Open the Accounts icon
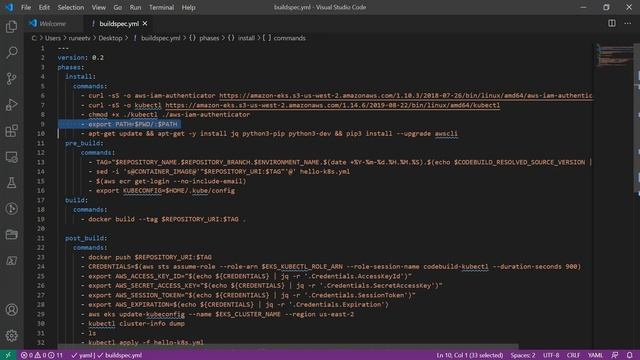640x360 pixels. (11, 310)
